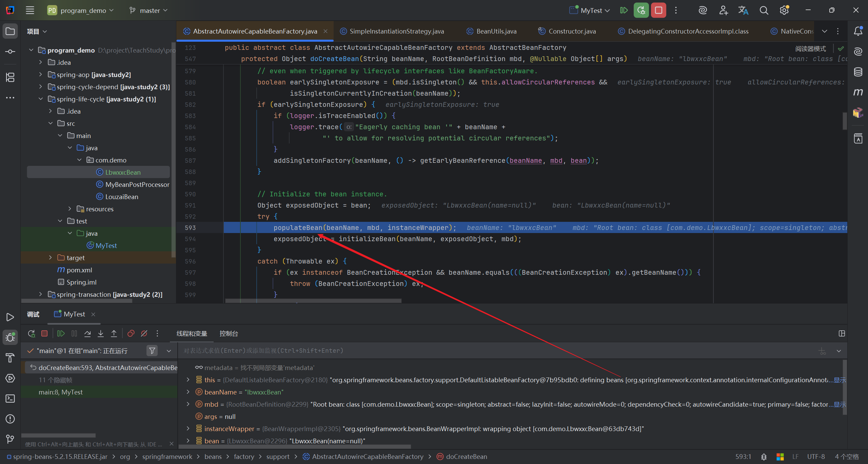Image resolution: width=868 pixels, height=464 pixels.
Task: Rerun MyTest debug session icon
Action: [x=32, y=333]
